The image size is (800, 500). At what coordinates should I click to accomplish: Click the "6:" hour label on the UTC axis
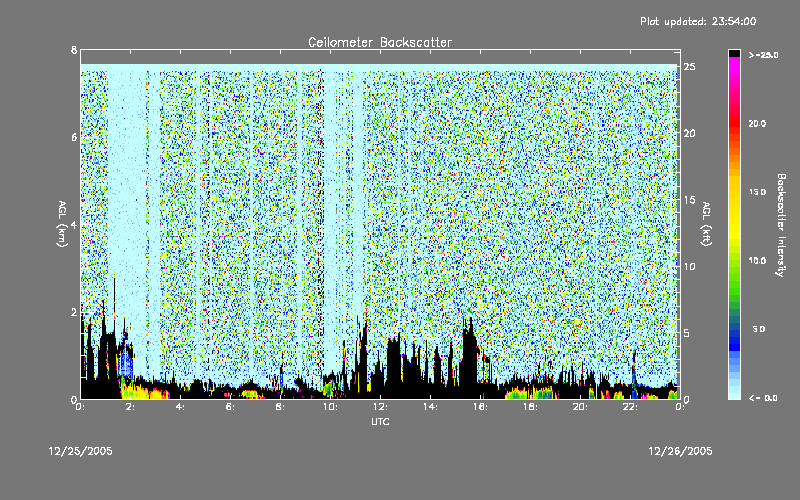click(231, 407)
